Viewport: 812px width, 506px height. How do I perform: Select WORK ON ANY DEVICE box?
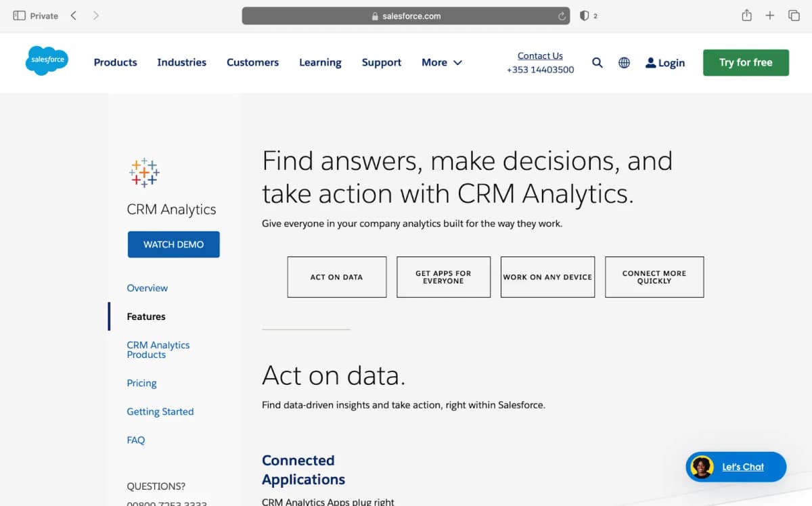[547, 277]
